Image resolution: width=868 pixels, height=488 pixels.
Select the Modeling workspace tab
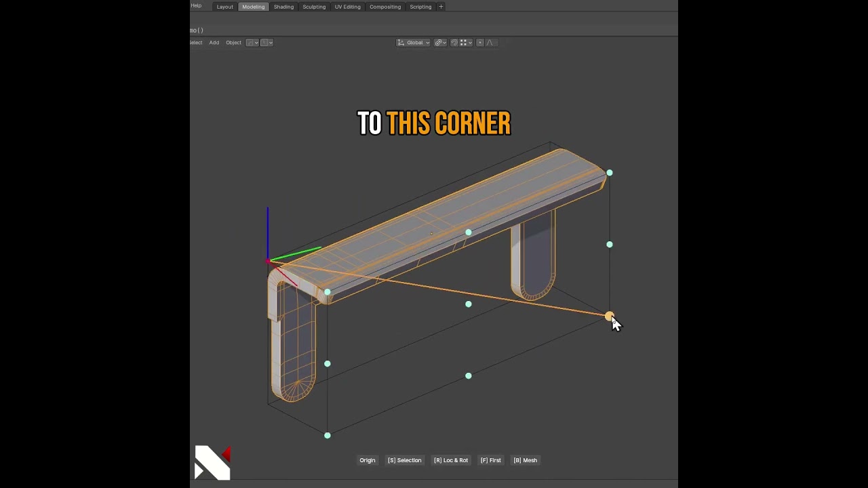(253, 7)
